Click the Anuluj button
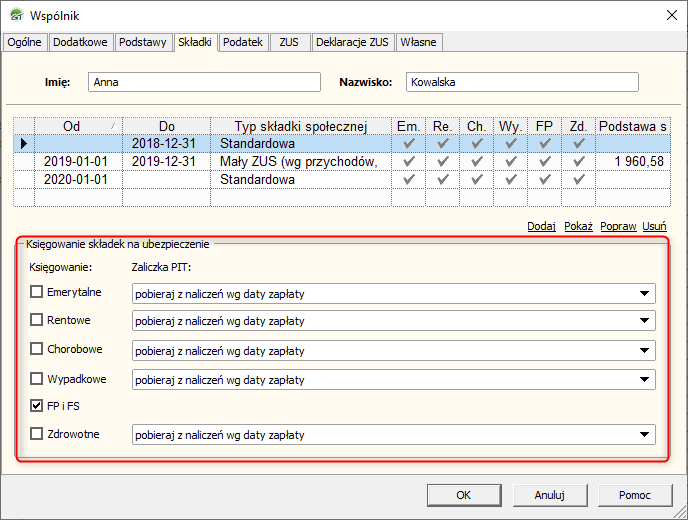The width and height of the screenshot is (688, 520). (549, 495)
